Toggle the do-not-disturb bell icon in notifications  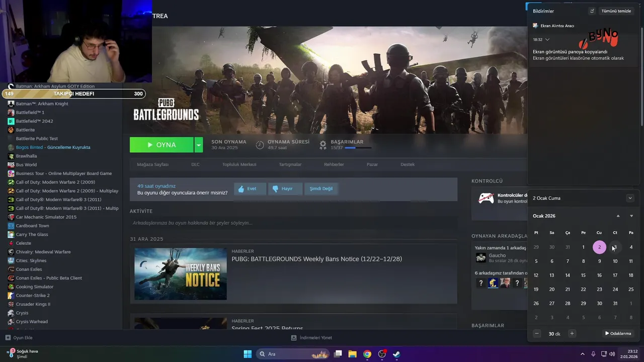point(592,11)
